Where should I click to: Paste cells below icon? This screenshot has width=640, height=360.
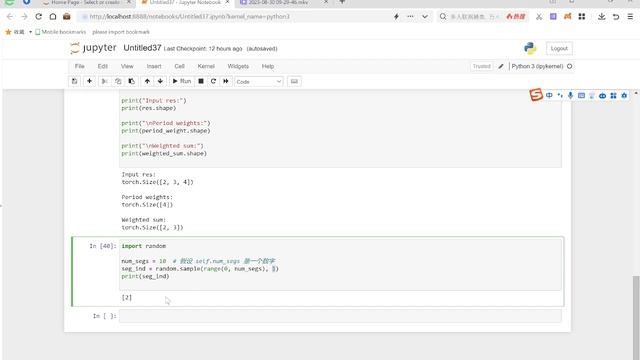(x=131, y=81)
